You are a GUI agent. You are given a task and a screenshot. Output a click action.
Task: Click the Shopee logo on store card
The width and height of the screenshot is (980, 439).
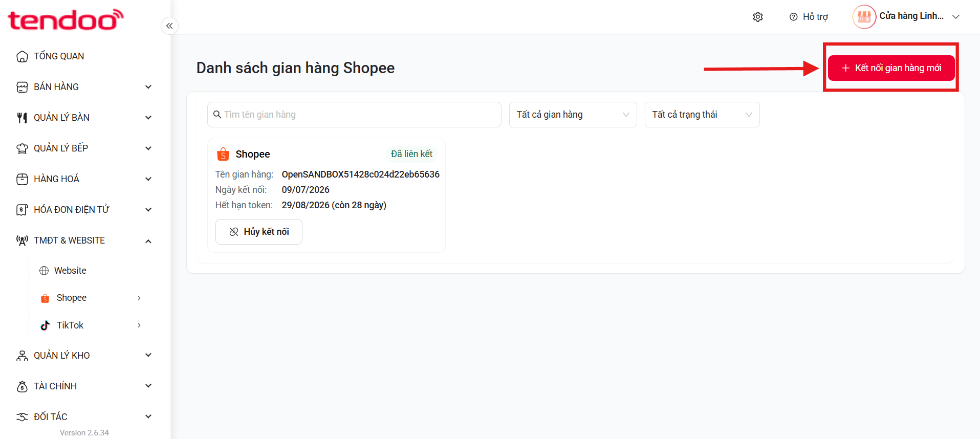[223, 154]
